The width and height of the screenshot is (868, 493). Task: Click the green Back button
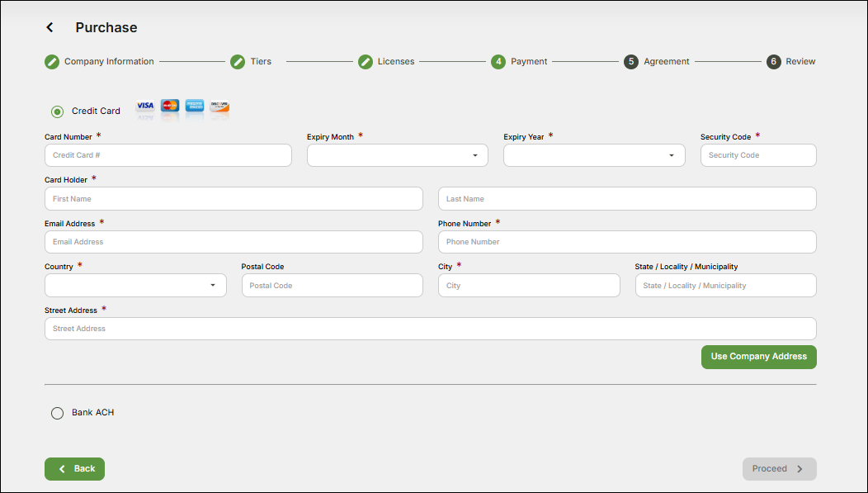[x=74, y=468]
